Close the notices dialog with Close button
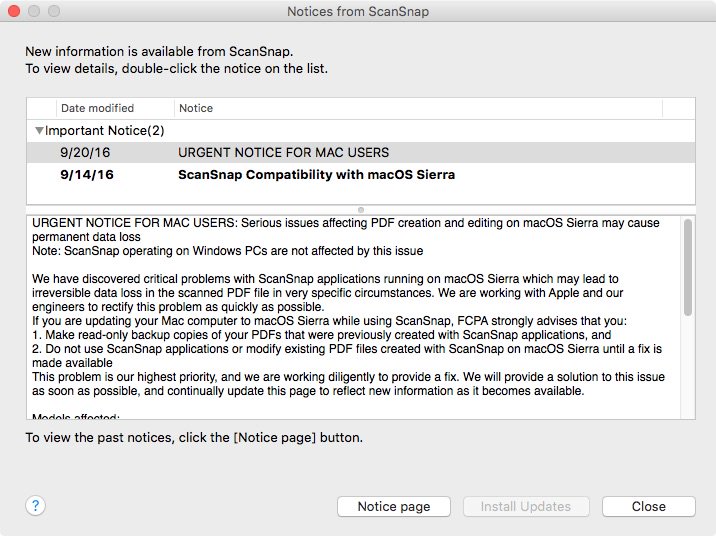Screen dimensions: 716x536 [648, 506]
